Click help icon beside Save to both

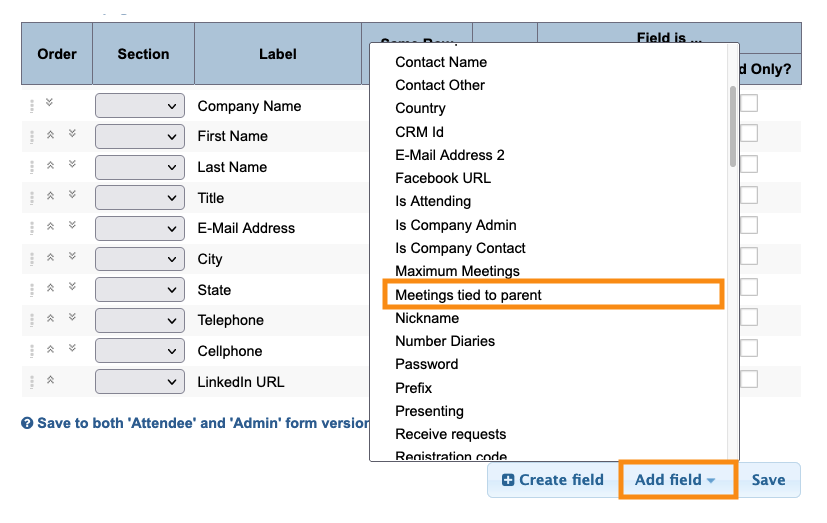click(x=27, y=423)
